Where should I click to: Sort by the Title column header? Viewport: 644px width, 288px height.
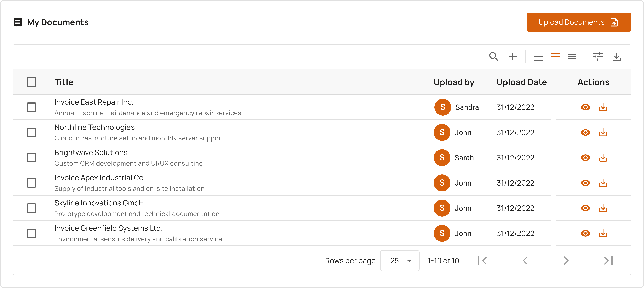[x=64, y=82]
